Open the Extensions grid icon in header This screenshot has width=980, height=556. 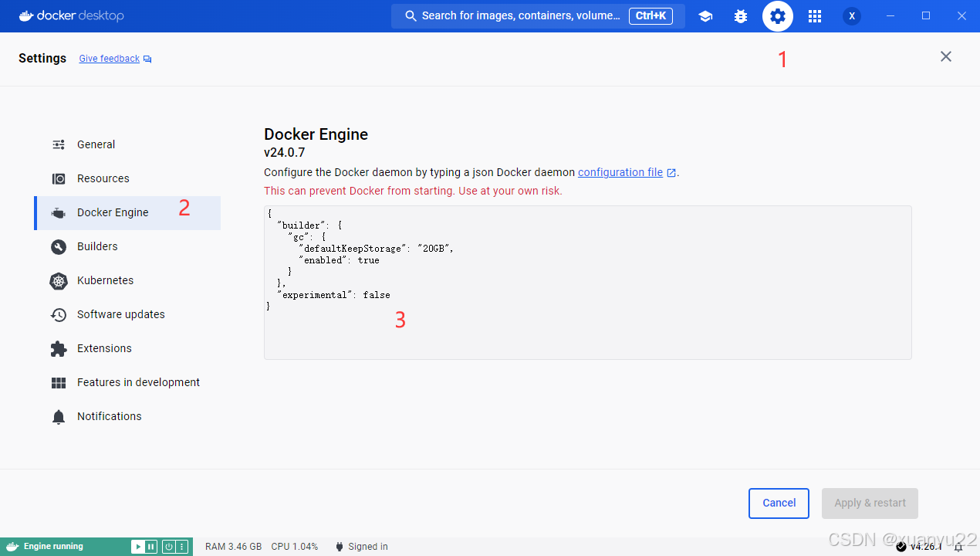(815, 16)
